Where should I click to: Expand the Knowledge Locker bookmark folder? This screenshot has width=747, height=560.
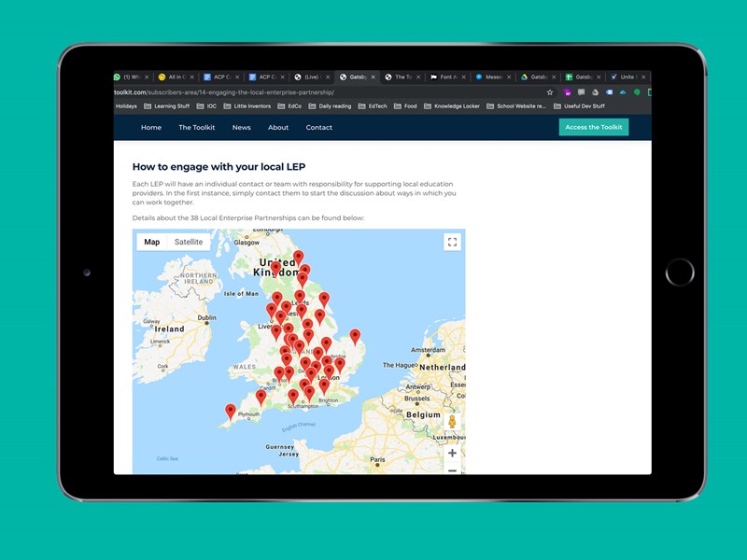[454, 106]
